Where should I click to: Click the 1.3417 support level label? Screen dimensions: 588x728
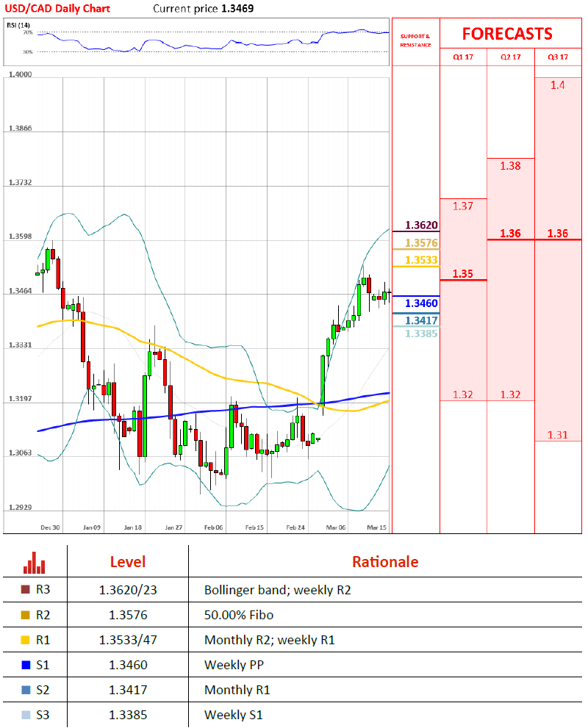pos(421,320)
